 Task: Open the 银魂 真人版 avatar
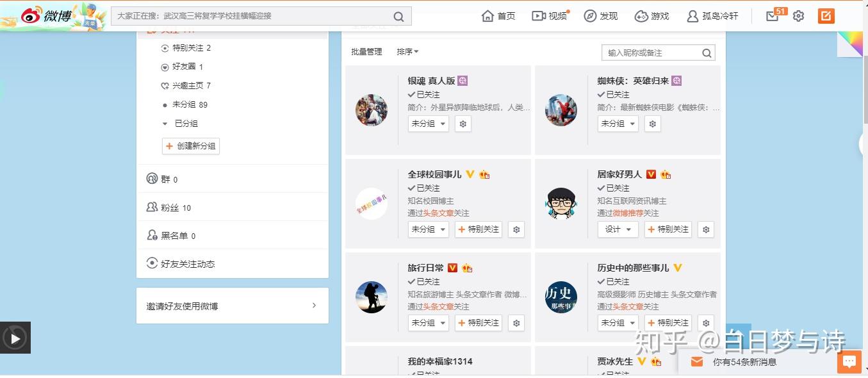click(372, 110)
